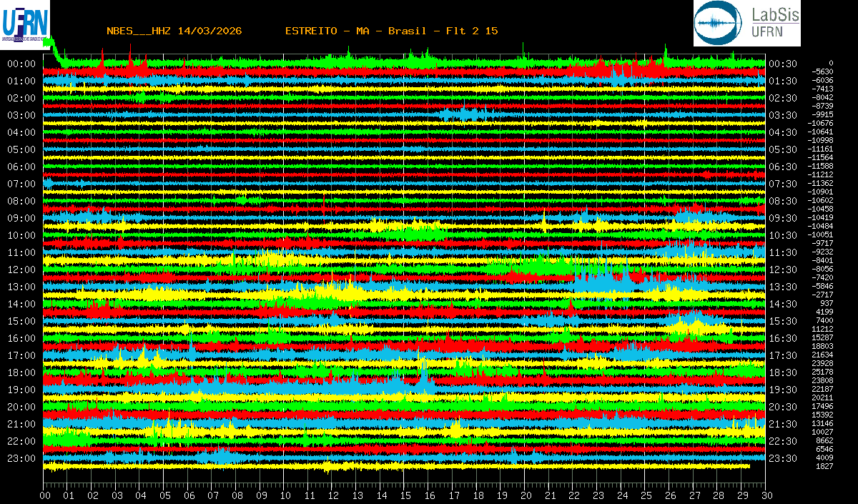This screenshot has width=858, height=504.
Task: Click the LabSis UFRN logo
Action: click(747, 23)
